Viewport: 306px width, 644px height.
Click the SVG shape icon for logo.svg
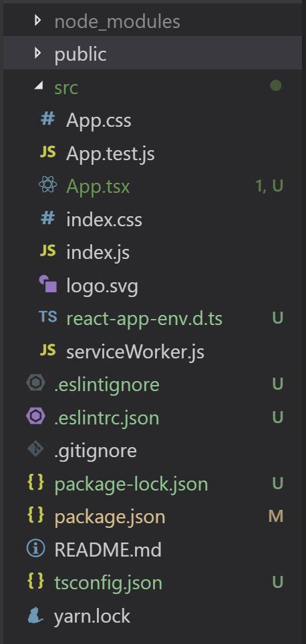(47, 284)
